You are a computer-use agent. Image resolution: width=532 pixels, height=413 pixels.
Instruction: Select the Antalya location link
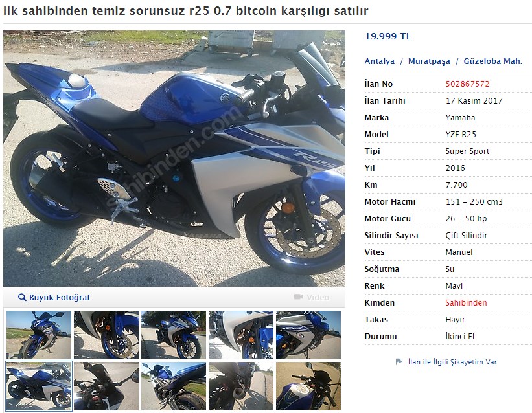(379, 61)
